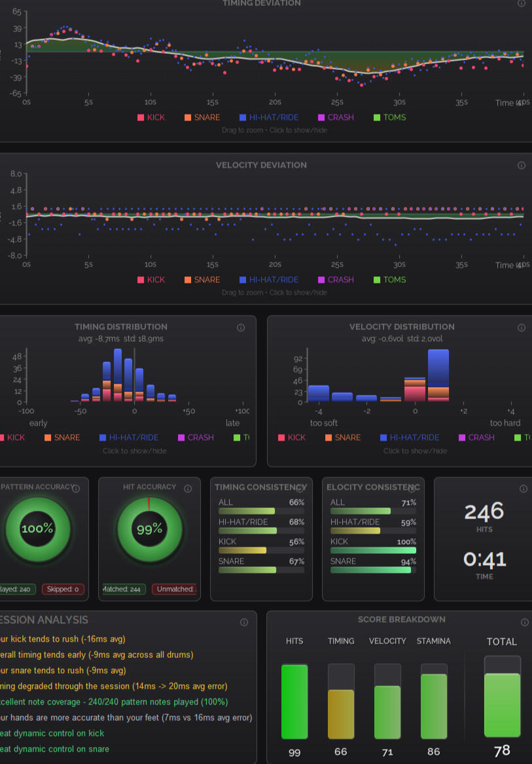
Task: Click the green Matched: 244 badge
Action: (x=124, y=589)
